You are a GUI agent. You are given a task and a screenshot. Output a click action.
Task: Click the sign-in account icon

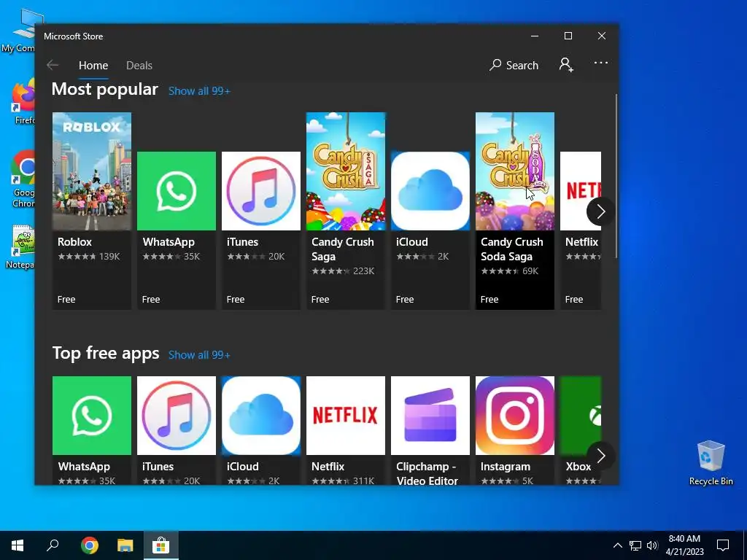[566, 65]
